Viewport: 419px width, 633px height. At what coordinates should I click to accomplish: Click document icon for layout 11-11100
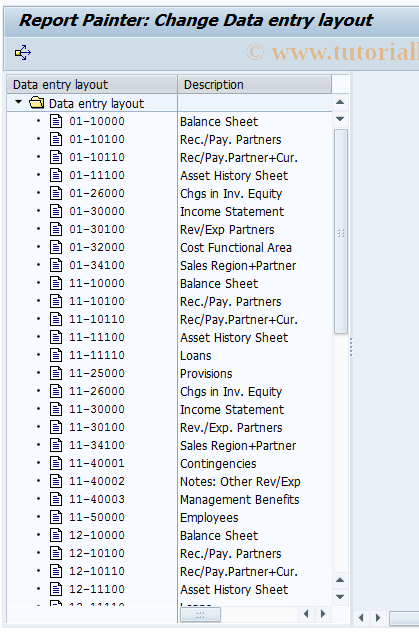(x=56, y=337)
